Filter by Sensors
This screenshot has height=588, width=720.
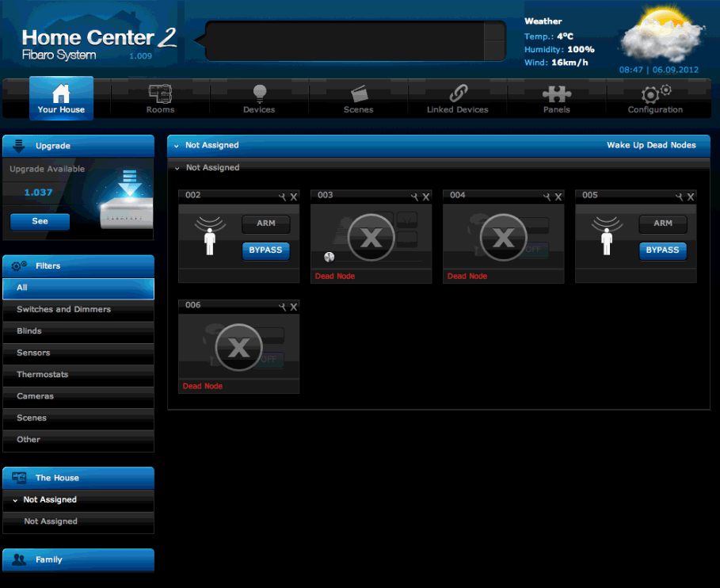(x=78, y=353)
